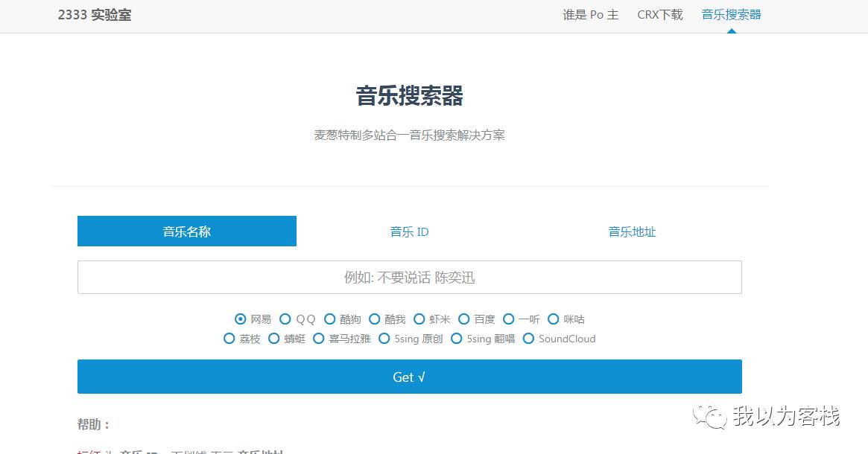Select the 百度 radio button

(x=464, y=319)
